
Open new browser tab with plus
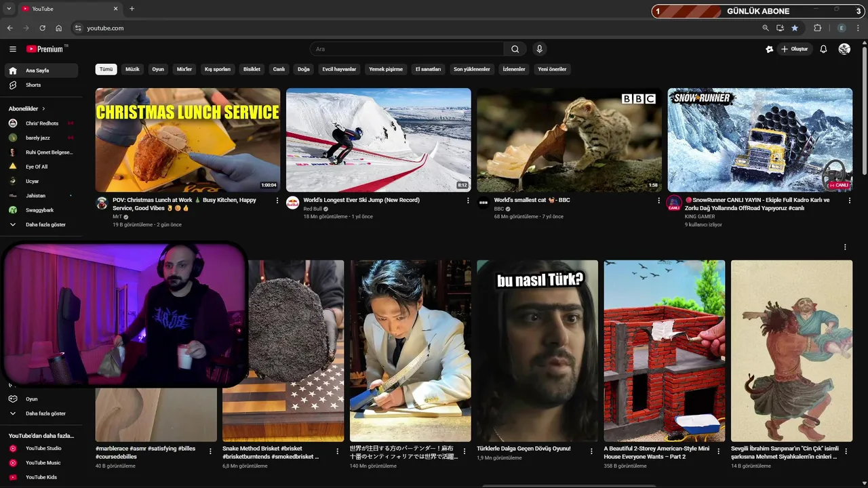pyautogui.click(x=132, y=9)
